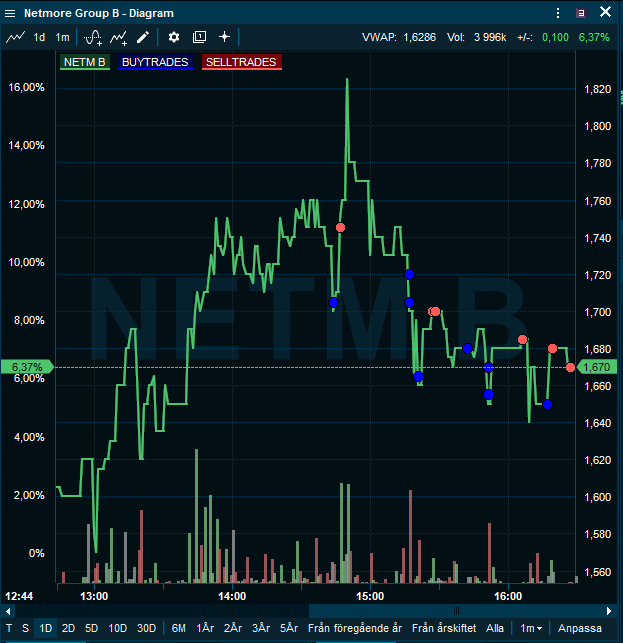Open chart settings gear
623x643 pixels.
174,37
